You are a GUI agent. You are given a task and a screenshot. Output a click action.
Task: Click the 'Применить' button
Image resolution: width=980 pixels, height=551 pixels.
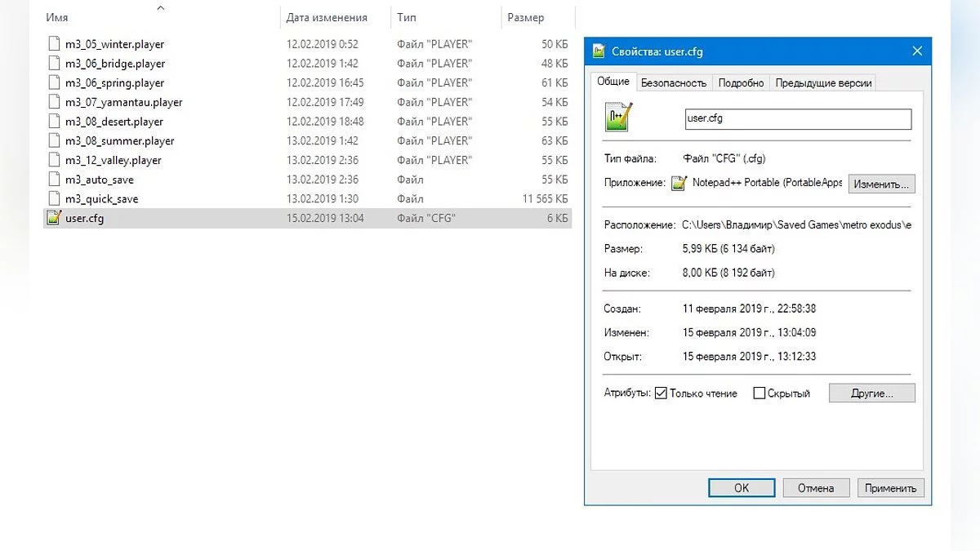pos(890,488)
